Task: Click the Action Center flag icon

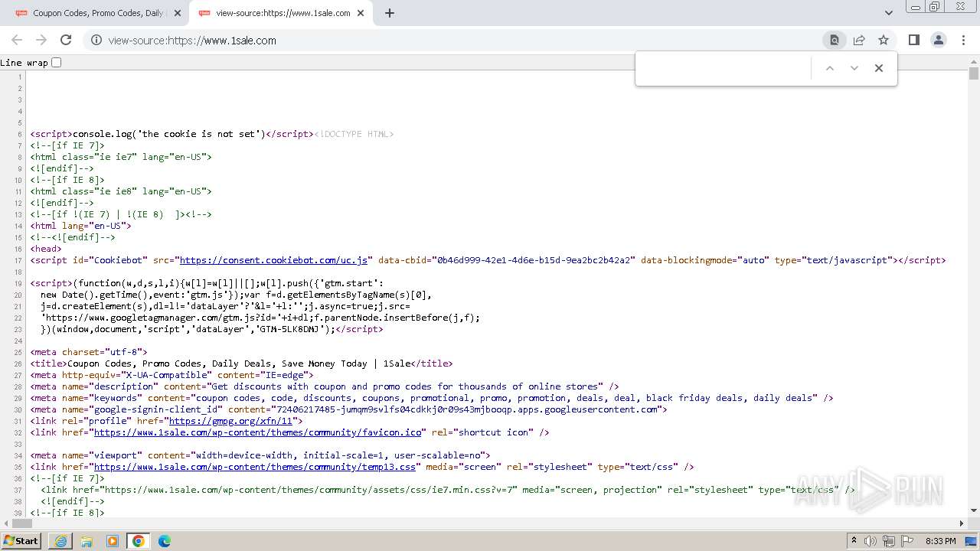Action: click(x=907, y=541)
